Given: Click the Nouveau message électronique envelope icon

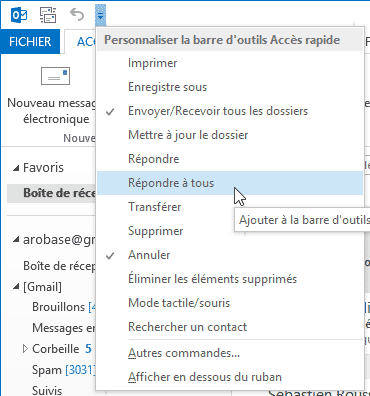Looking at the screenshot, I should 55,76.
